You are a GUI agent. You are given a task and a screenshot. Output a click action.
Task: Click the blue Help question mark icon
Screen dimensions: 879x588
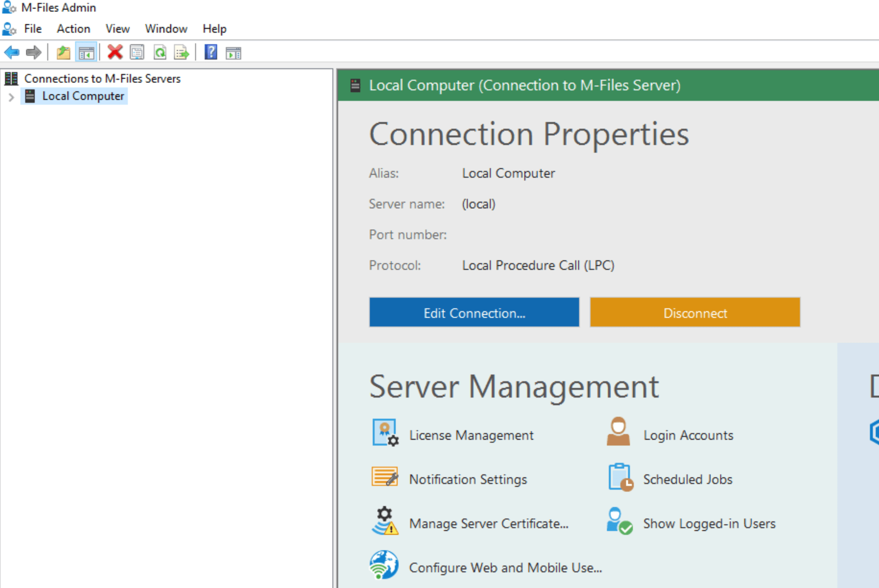coord(211,52)
